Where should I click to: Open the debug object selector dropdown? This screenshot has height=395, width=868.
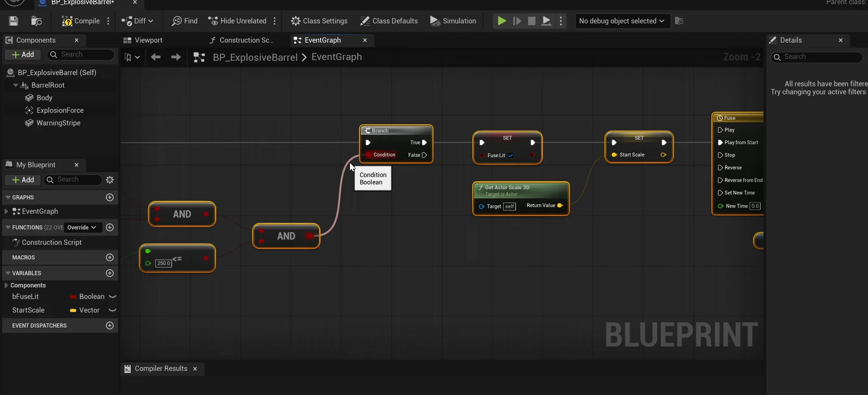coord(622,21)
